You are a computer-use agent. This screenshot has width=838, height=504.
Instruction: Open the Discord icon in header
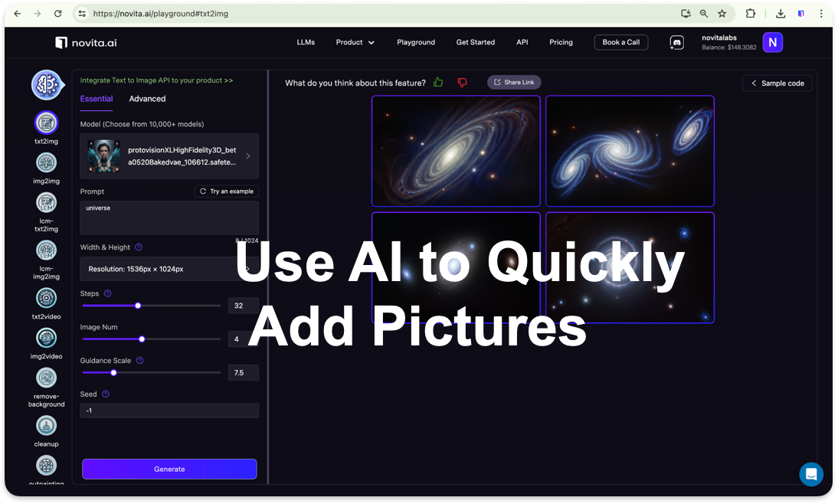pos(676,43)
